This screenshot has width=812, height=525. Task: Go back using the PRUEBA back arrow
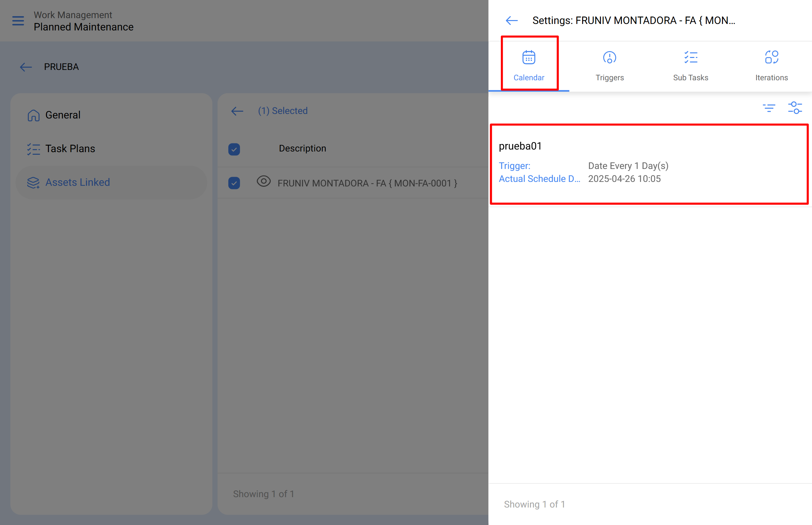(x=26, y=67)
